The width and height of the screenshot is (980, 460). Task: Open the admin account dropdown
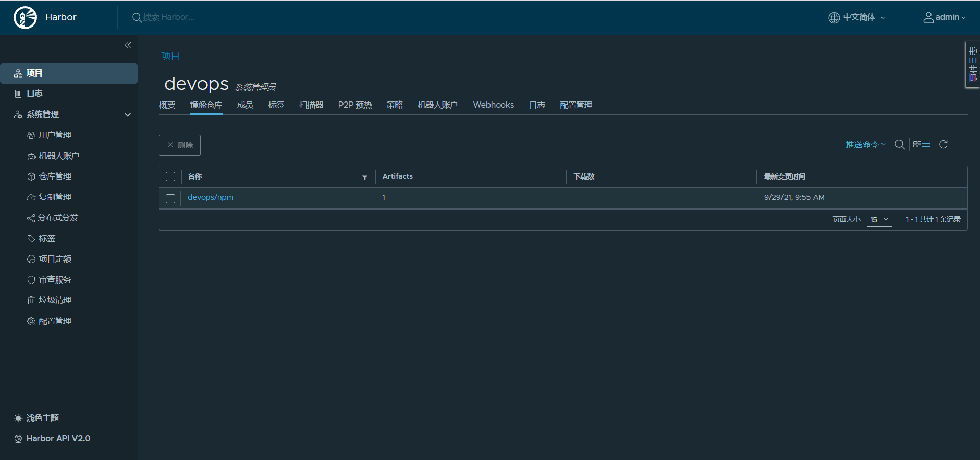tap(945, 17)
